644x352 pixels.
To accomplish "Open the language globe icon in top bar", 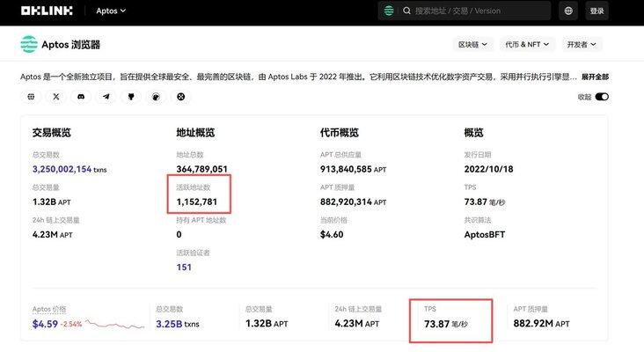I will 568,11.
